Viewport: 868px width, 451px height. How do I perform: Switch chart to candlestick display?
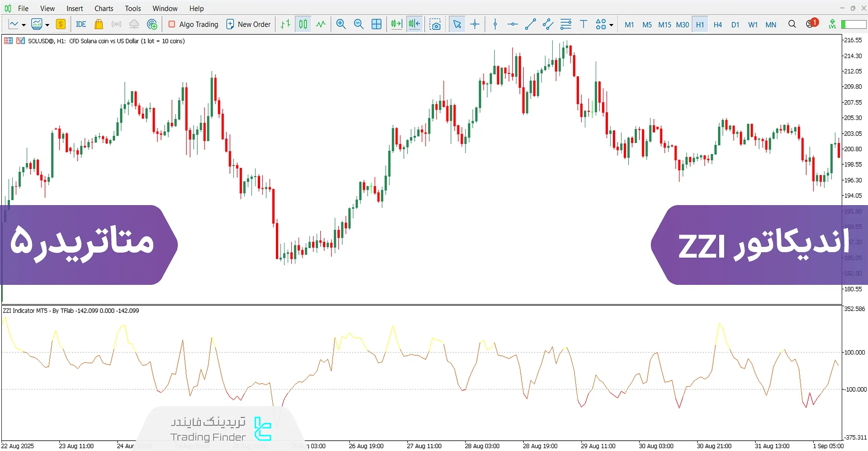[303, 24]
